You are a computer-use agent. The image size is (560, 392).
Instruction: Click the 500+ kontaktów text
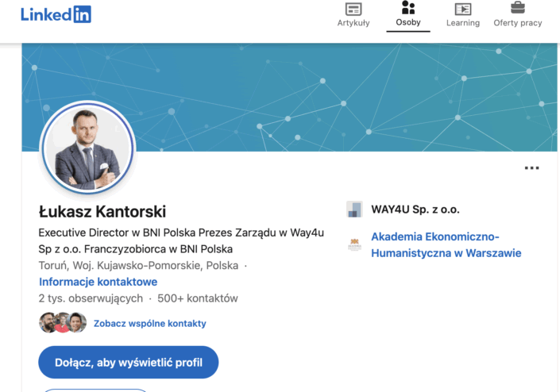(198, 298)
